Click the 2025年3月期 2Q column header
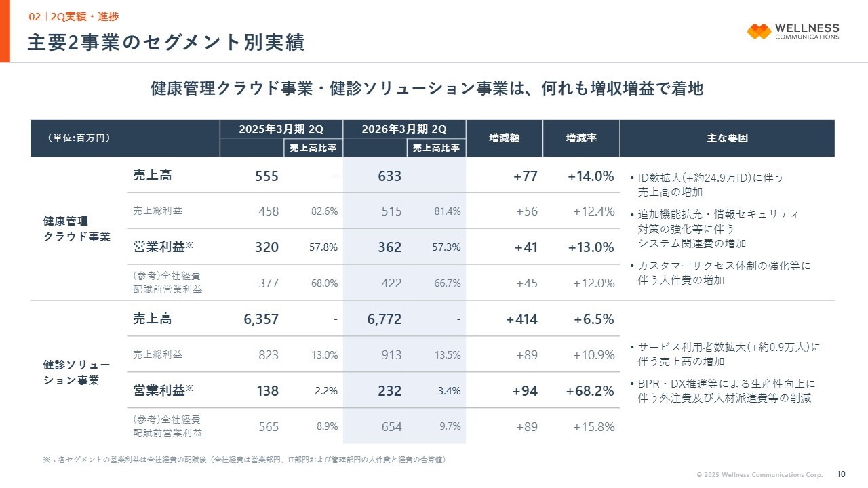The width and height of the screenshot is (868, 488). (x=281, y=129)
